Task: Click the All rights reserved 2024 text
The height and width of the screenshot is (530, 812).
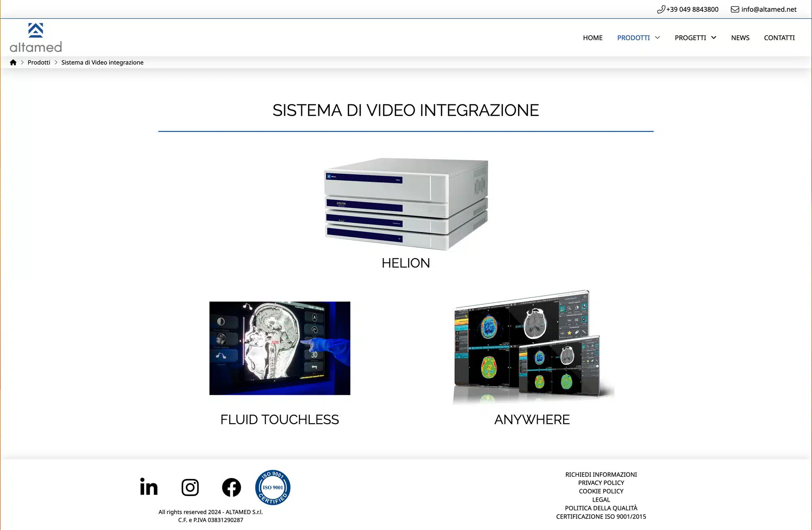Action: (x=211, y=512)
